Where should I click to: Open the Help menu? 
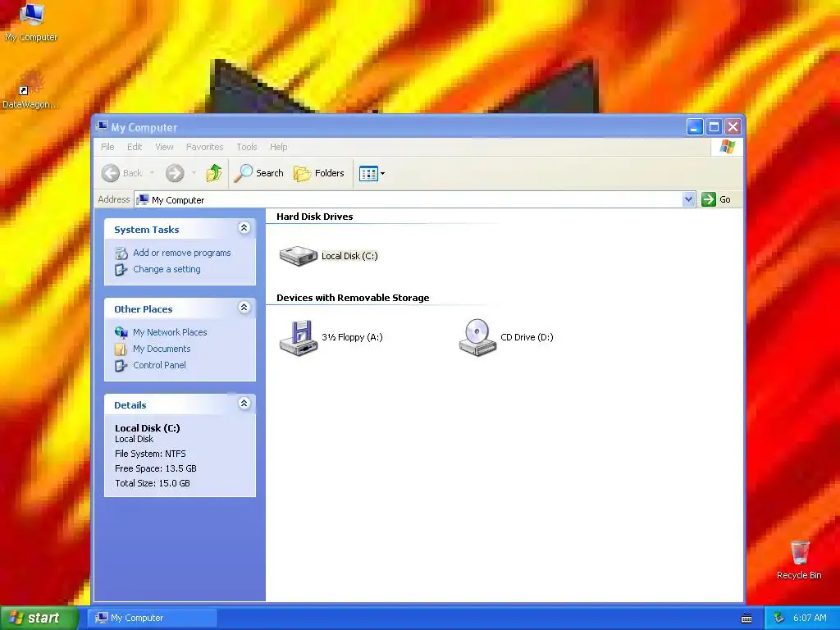pyautogui.click(x=279, y=147)
